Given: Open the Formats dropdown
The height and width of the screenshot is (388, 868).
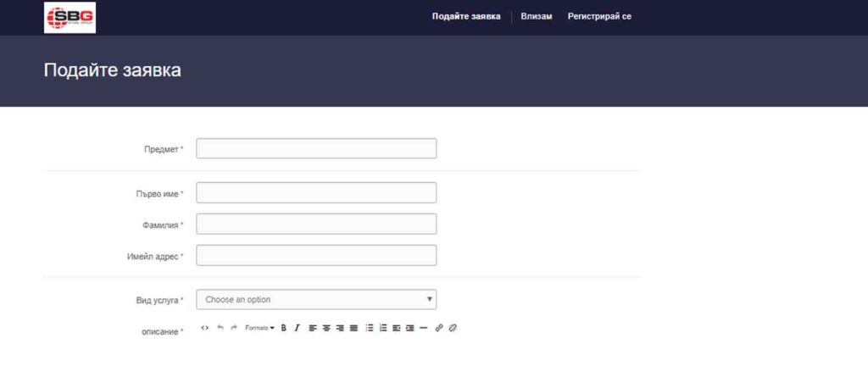Looking at the screenshot, I should tap(259, 328).
